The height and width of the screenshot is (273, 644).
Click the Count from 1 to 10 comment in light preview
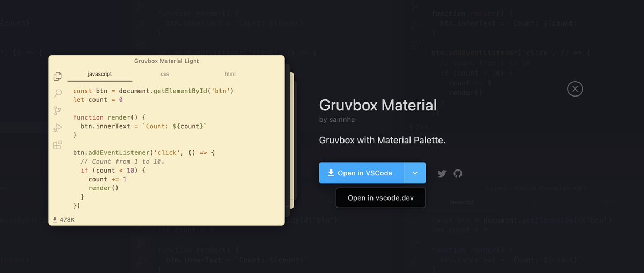click(x=122, y=161)
